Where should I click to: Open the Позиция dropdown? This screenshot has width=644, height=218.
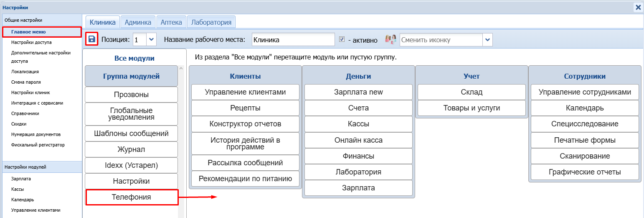click(x=151, y=40)
